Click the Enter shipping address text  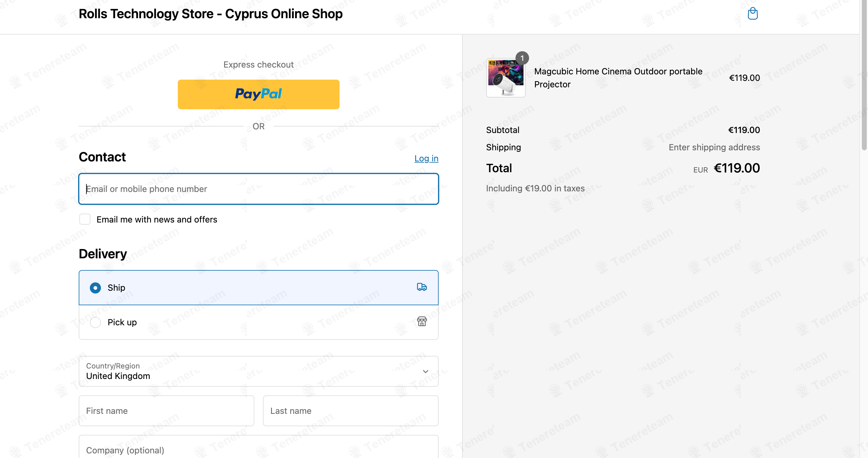click(x=714, y=147)
